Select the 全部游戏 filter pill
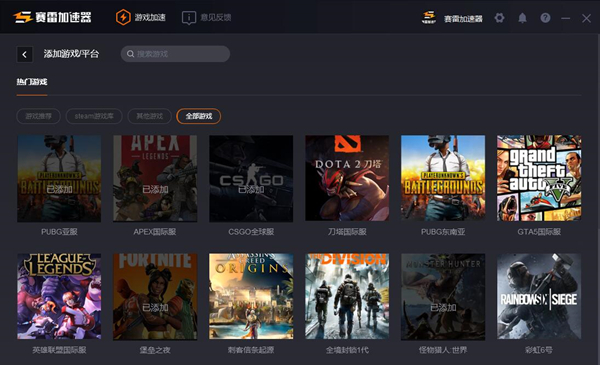600x365 pixels. pyautogui.click(x=199, y=116)
